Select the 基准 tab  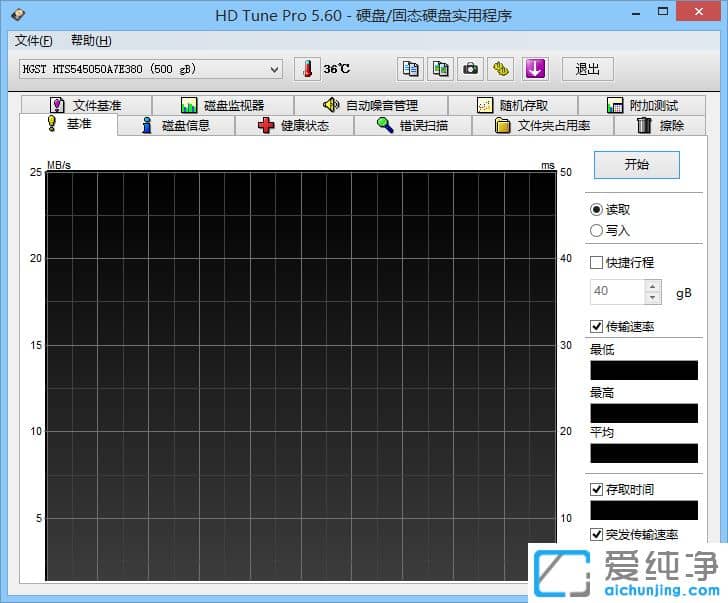[69, 124]
